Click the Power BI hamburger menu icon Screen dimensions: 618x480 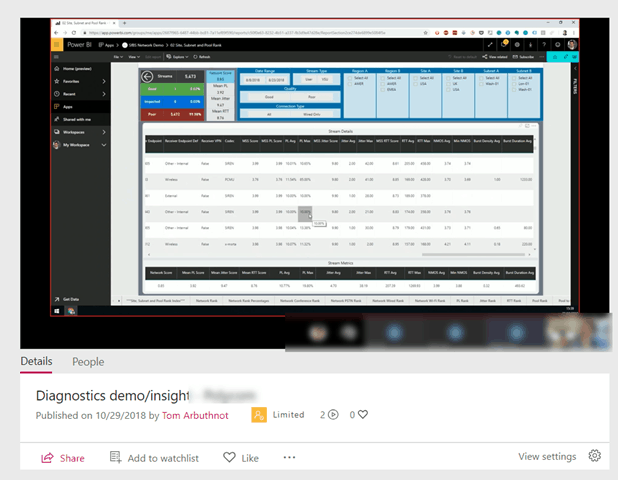click(x=58, y=57)
